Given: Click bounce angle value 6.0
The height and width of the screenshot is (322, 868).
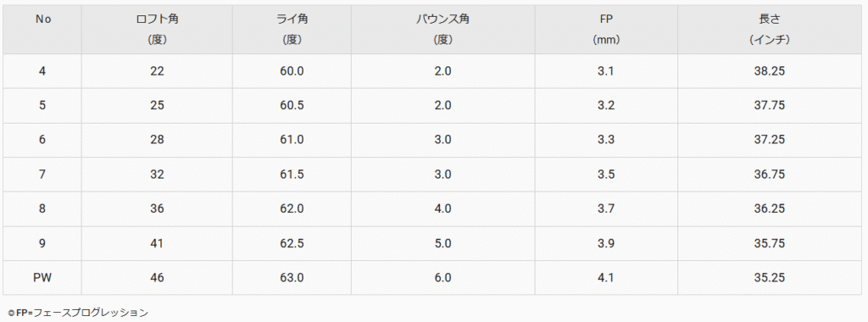Looking at the screenshot, I should point(442,278).
